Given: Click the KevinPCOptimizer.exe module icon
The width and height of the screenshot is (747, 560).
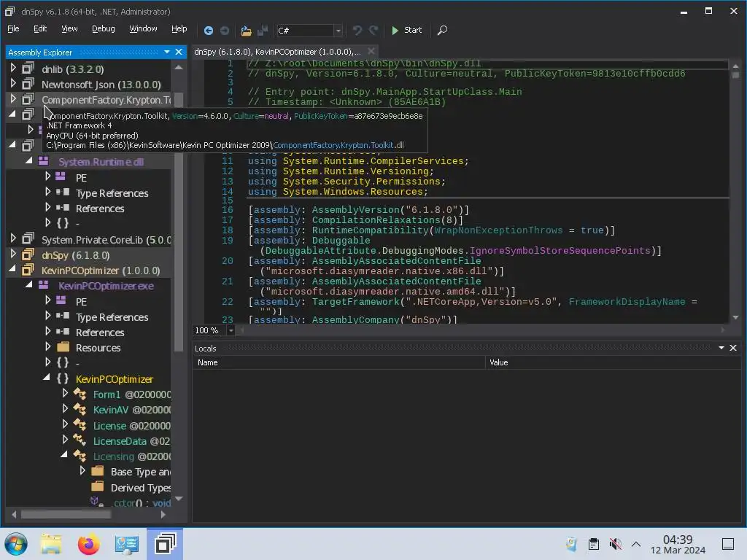Looking at the screenshot, I should pyautogui.click(x=43, y=285).
